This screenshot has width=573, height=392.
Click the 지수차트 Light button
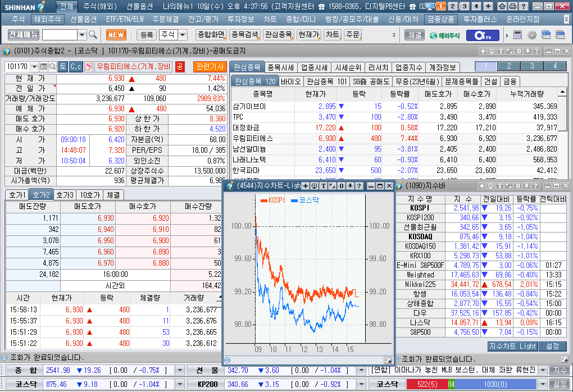coord(512,346)
